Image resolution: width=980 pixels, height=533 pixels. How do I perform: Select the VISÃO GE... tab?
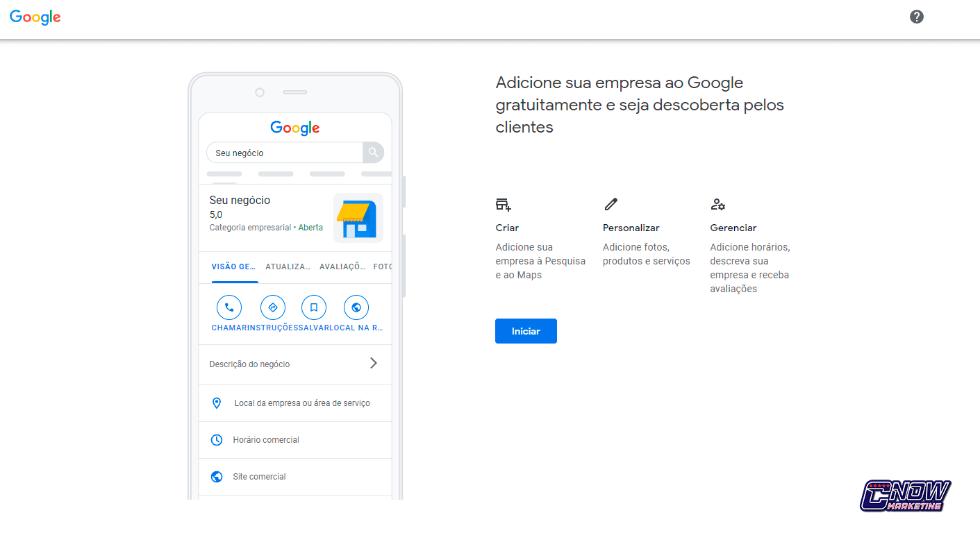click(x=233, y=266)
